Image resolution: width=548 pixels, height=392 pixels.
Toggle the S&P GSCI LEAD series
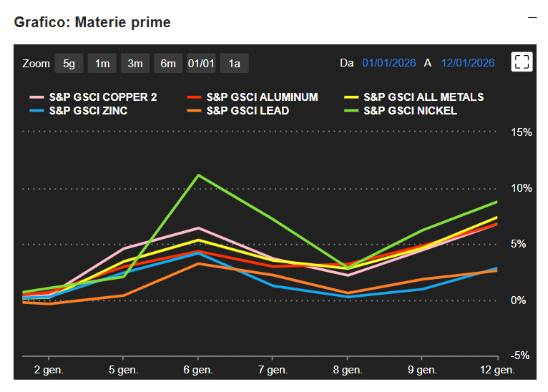(248, 111)
